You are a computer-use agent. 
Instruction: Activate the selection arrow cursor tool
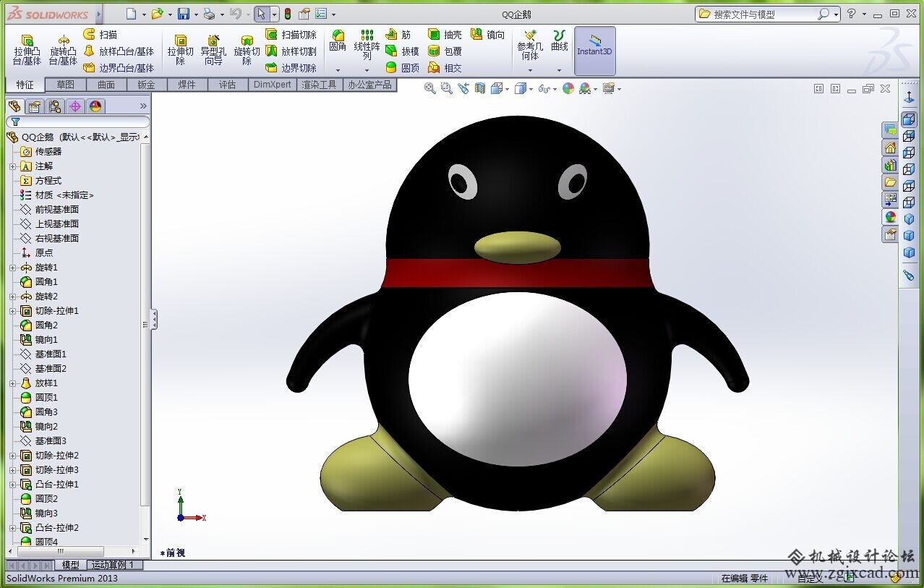(261, 14)
